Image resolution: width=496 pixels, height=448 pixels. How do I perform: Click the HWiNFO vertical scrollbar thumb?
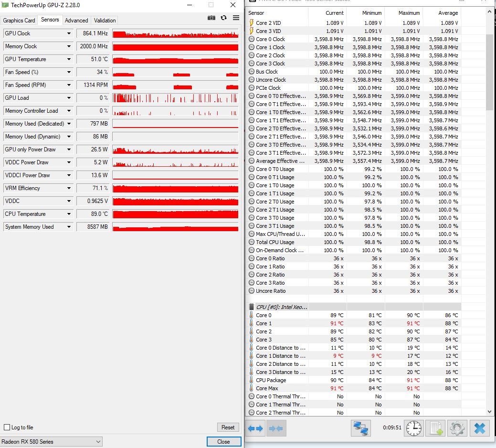click(x=489, y=72)
